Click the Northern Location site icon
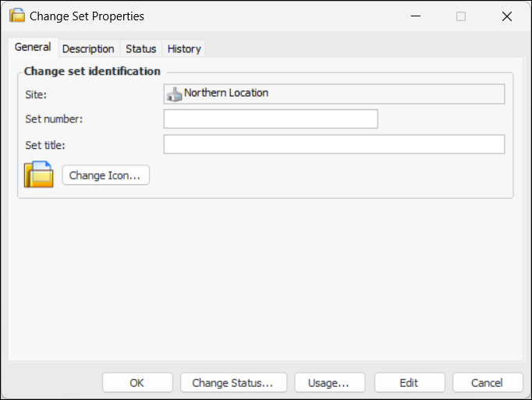Screen dimensions: 532x400 pos(174,94)
